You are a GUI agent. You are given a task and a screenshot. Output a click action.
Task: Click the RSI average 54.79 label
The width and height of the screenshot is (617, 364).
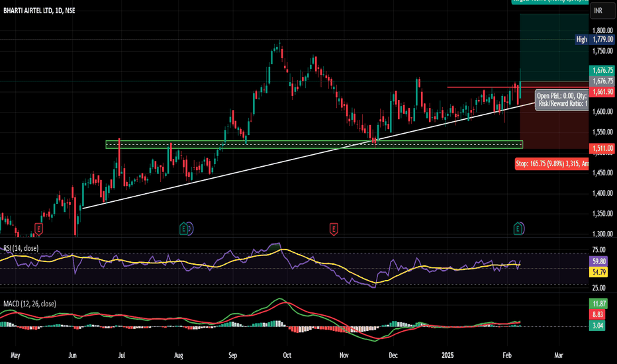598,272
